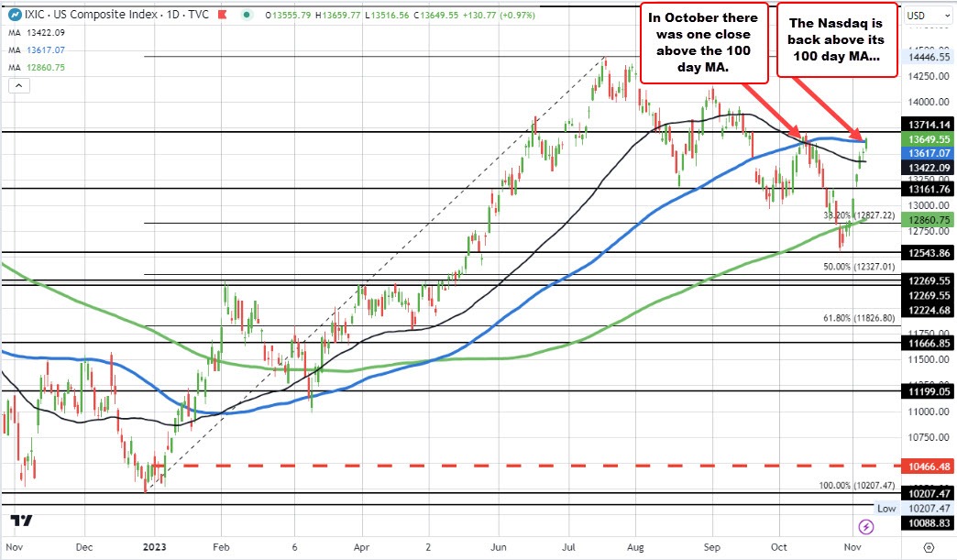Image resolution: width=957 pixels, height=560 pixels.
Task: Open the settings gear below the price scale
Action: pyautogui.click(x=929, y=547)
